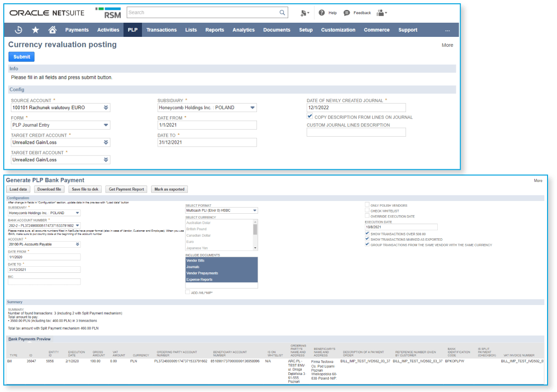This screenshot has width=557, height=392.
Task: Go to the home dashboard icon
Action: [52, 30]
